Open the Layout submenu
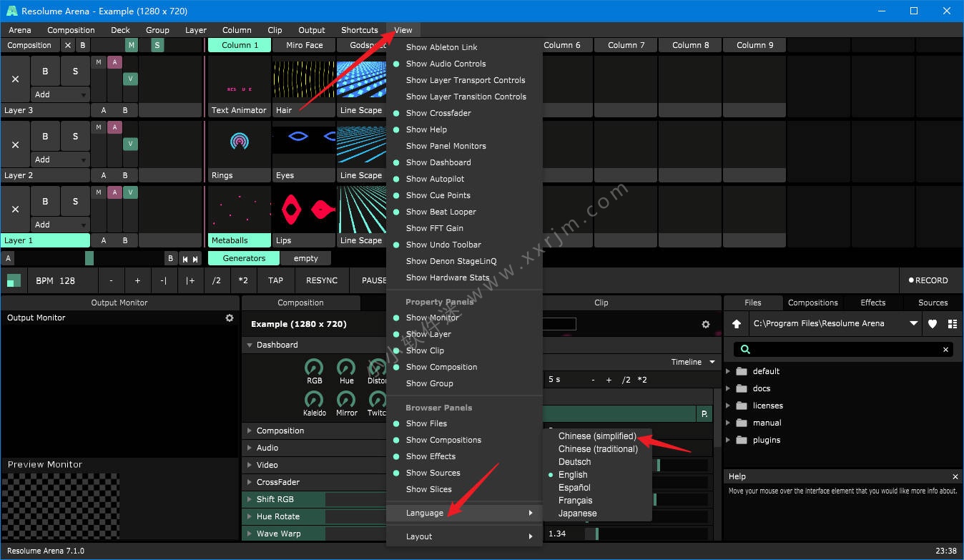 click(463, 536)
